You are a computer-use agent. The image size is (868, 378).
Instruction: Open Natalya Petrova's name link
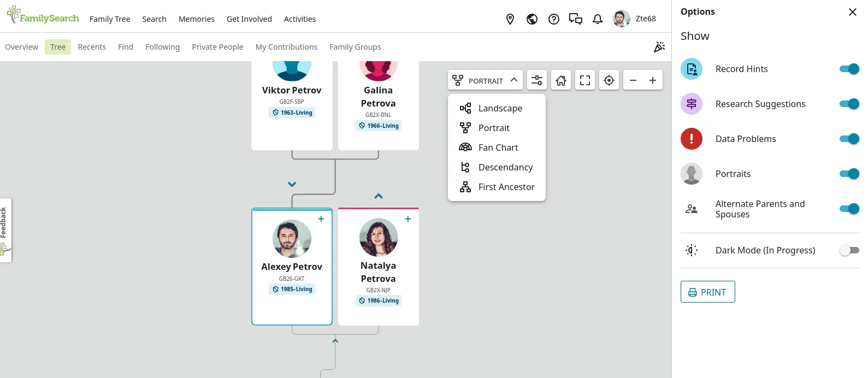coord(378,272)
